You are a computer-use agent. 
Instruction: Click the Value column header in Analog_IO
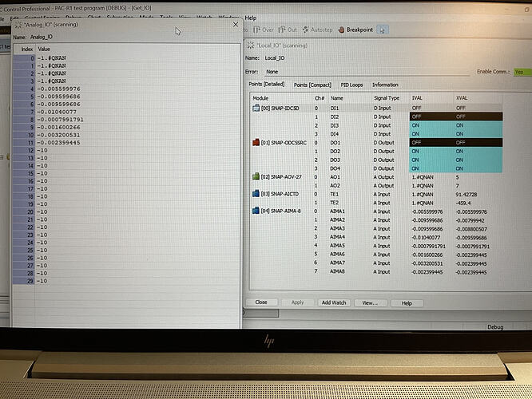(44, 49)
